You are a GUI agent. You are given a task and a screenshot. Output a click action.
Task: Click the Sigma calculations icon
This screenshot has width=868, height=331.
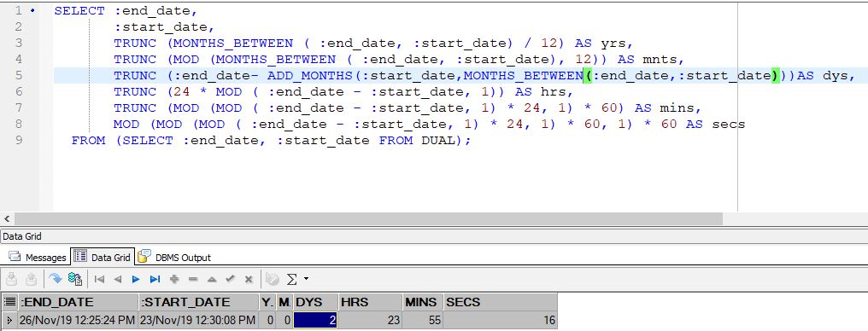point(291,280)
